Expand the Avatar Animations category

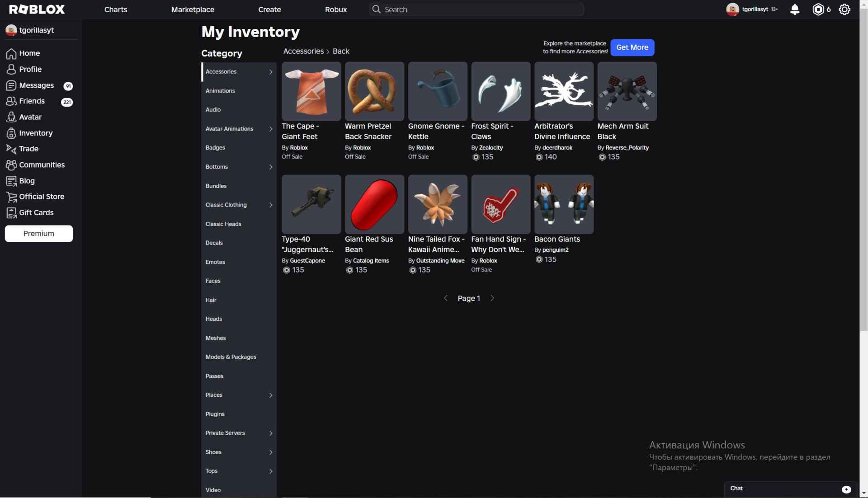[271, 129]
